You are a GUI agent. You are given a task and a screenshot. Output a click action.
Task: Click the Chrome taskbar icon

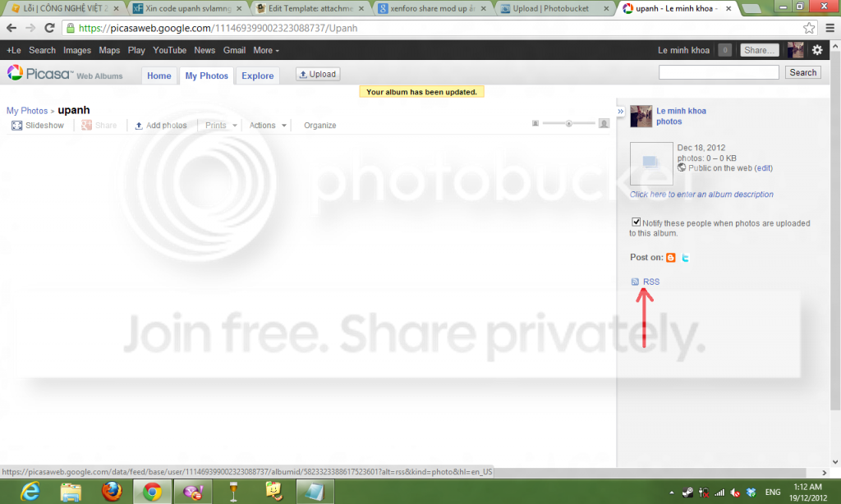click(x=152, y=492)
